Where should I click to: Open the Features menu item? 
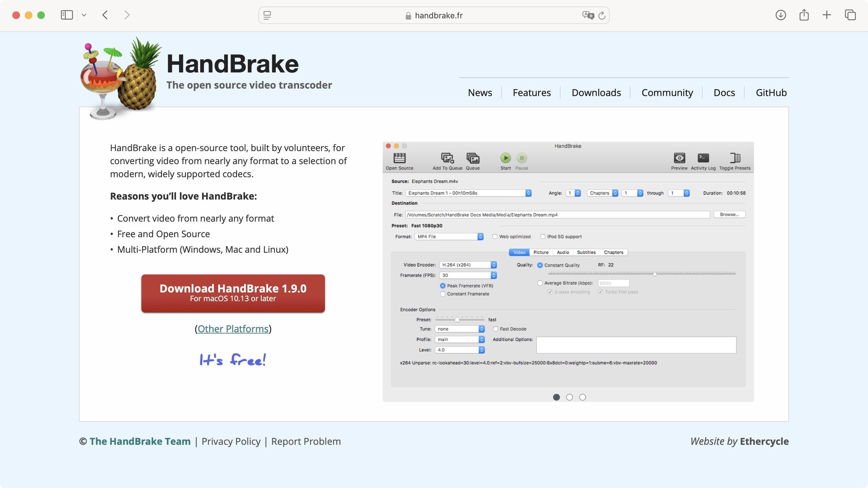[x=532, y=93]
